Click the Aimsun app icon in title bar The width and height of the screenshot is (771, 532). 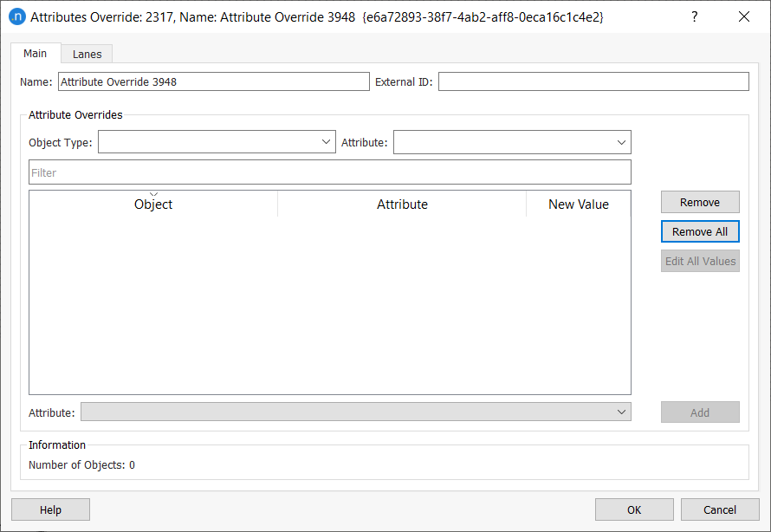16,16
